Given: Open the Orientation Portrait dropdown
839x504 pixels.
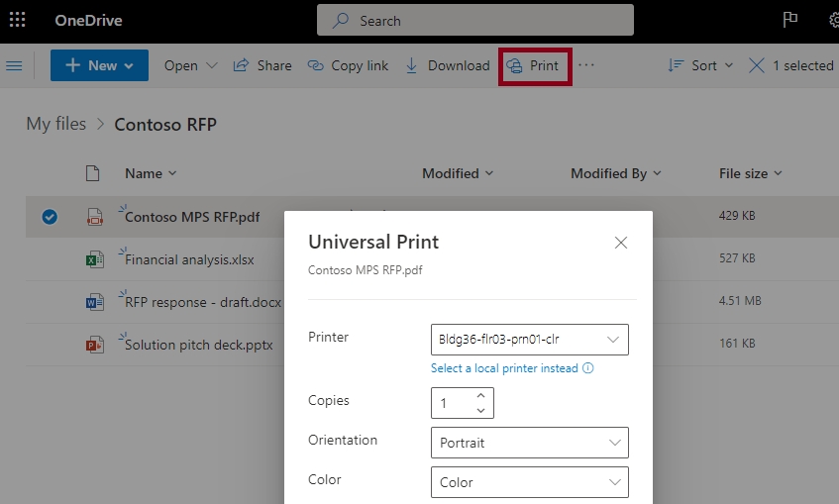Looking at the screenshot, I should (x=530, y=443).
